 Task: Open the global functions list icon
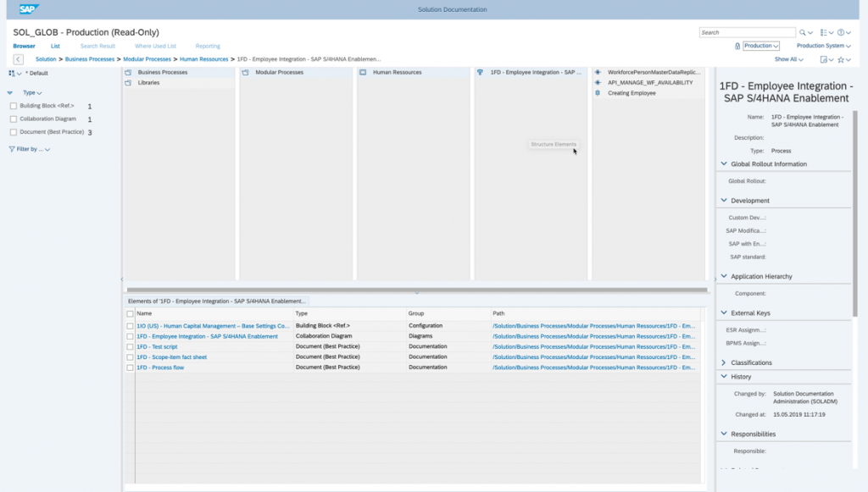[x=824, y=33]
